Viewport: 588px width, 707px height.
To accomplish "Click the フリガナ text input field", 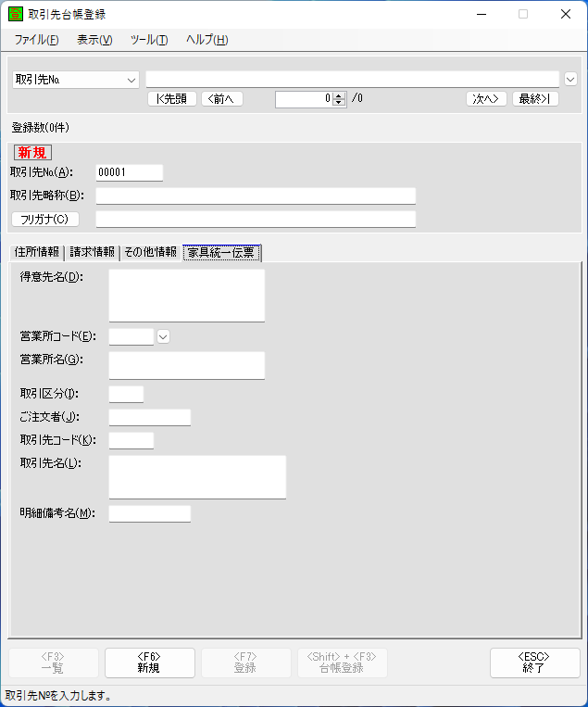I will [x=256, y=219].
